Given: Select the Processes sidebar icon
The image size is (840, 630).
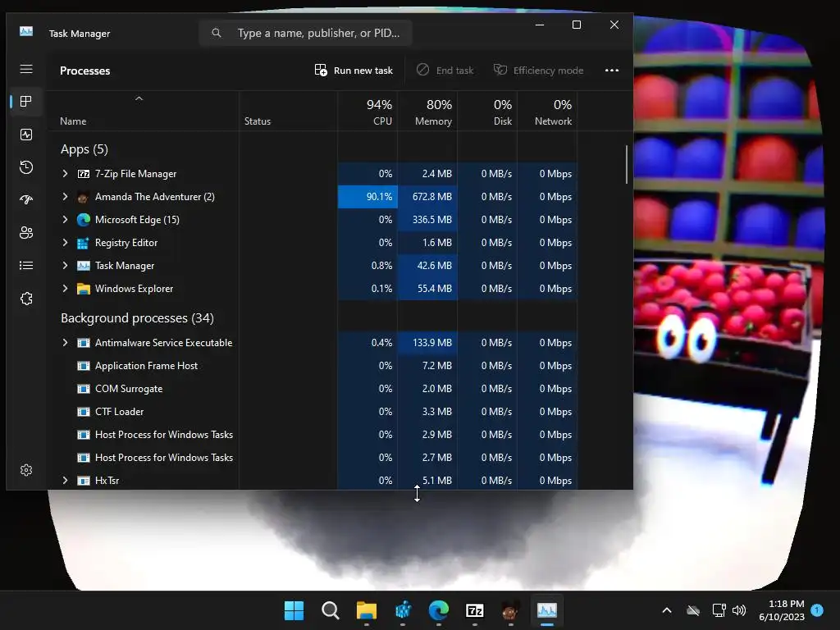Looking at the screenshot, I should pyautogui.click(x=25, y=101).
